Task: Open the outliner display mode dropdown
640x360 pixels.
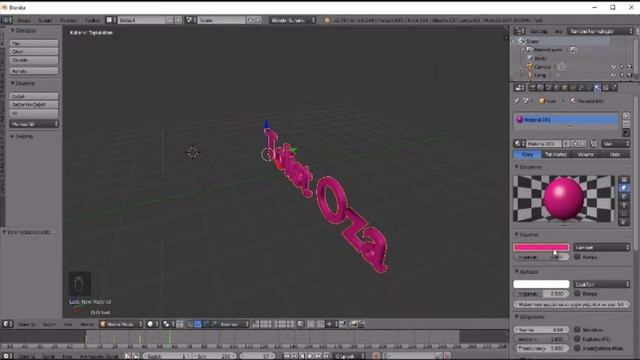Action: 600,31
